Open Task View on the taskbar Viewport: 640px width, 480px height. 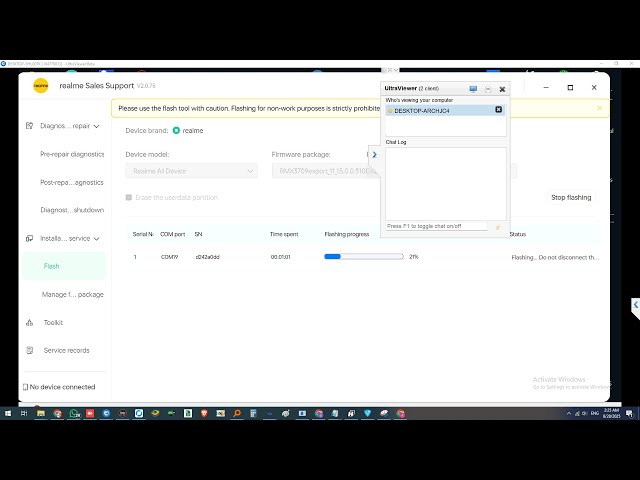pyautogui.click(x=24, y=413)
